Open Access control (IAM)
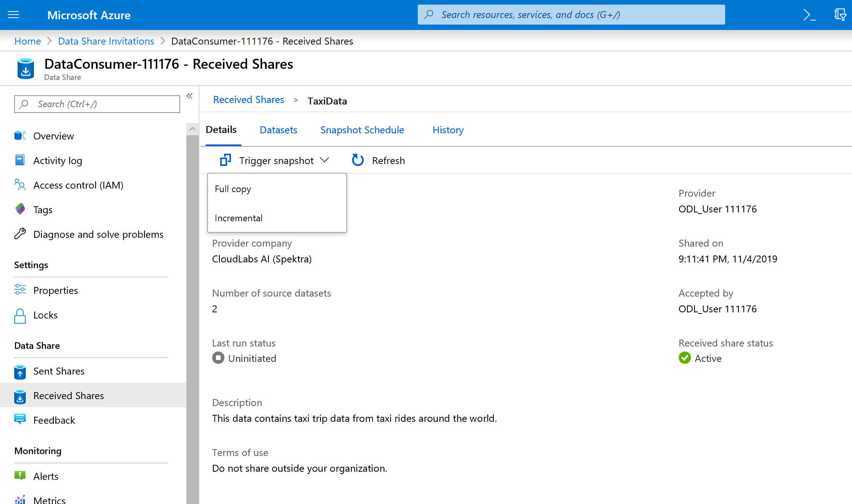 coord(78,185)
